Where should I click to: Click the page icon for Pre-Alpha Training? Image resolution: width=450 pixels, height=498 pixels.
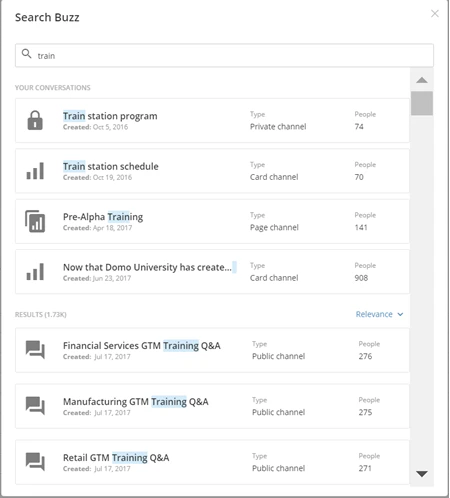pyautogui.click(x=35, y=221)
